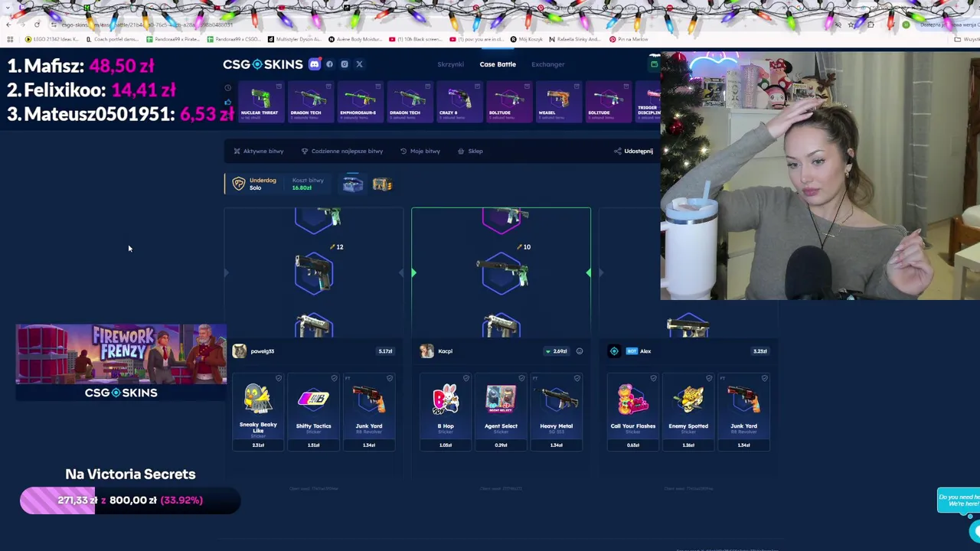
Task: Click the shield icon on B Hop card
Action: (466, 378)
